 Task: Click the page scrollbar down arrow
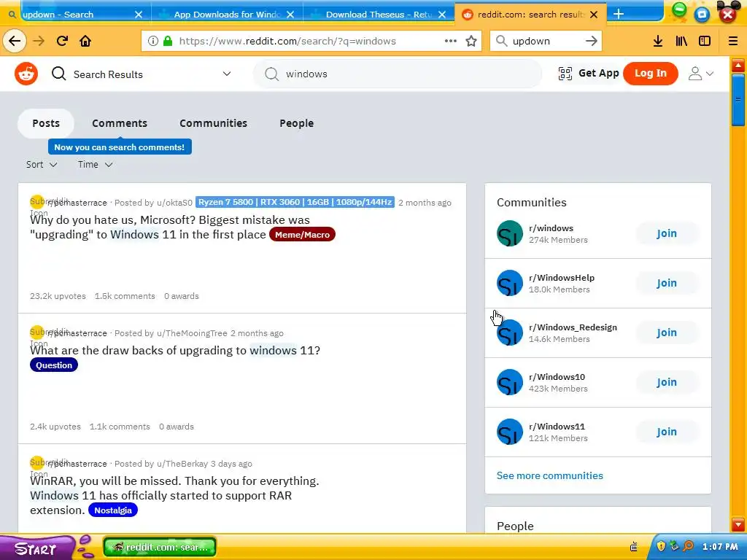point(738,525)
